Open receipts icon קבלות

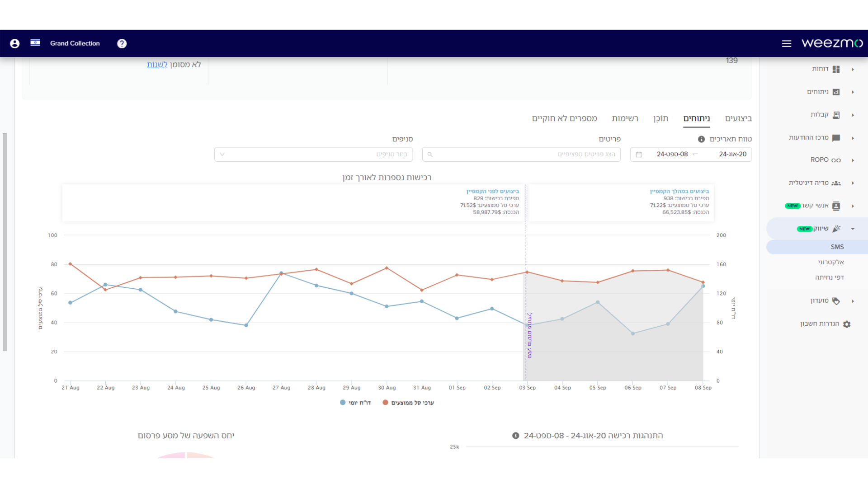pos(836,115)
